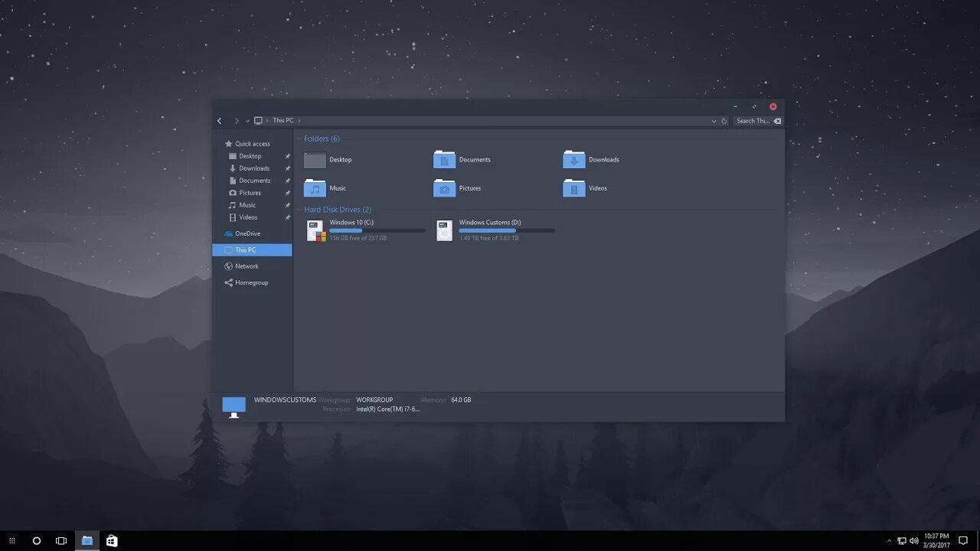Viewport: 980px width, 551px height.
Task: Click the pin icon next to sidebar Videos
Action: [288, 217]
